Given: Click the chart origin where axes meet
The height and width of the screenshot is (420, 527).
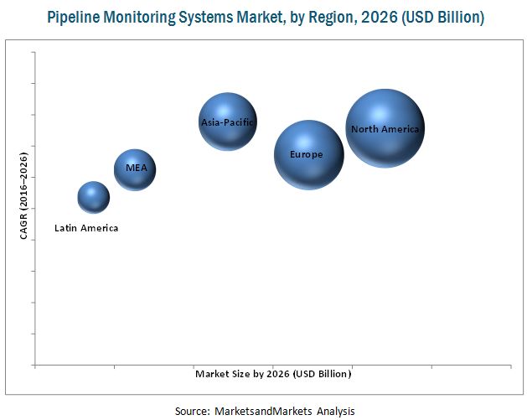Looking at the screenshot, I should 35,365.
